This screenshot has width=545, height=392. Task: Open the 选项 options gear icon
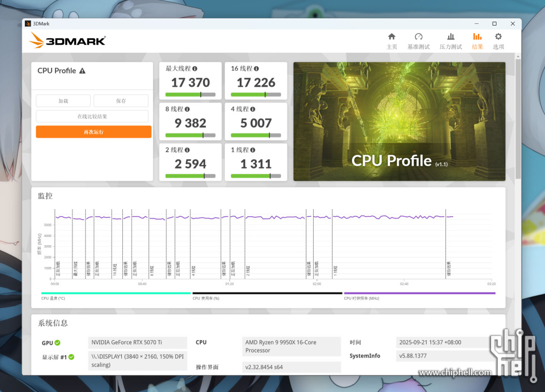click(x=498, y=37)
